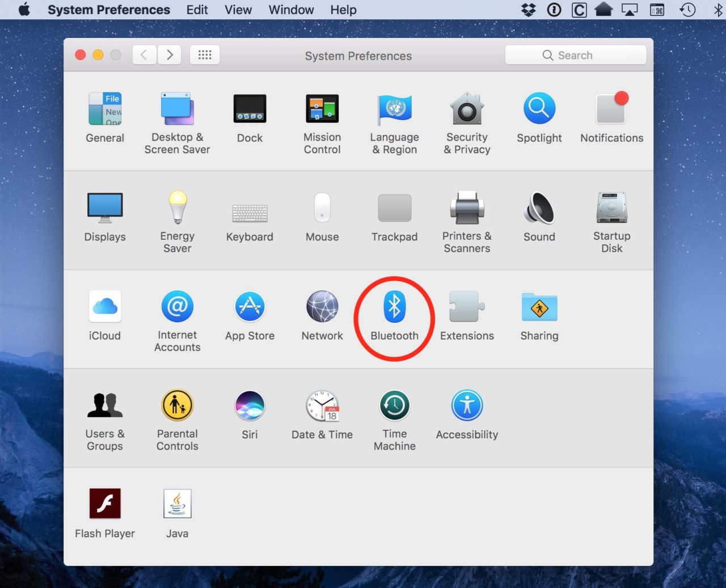726x588 pixels.
Task: Open the View menu
Action: click(238, 10)
